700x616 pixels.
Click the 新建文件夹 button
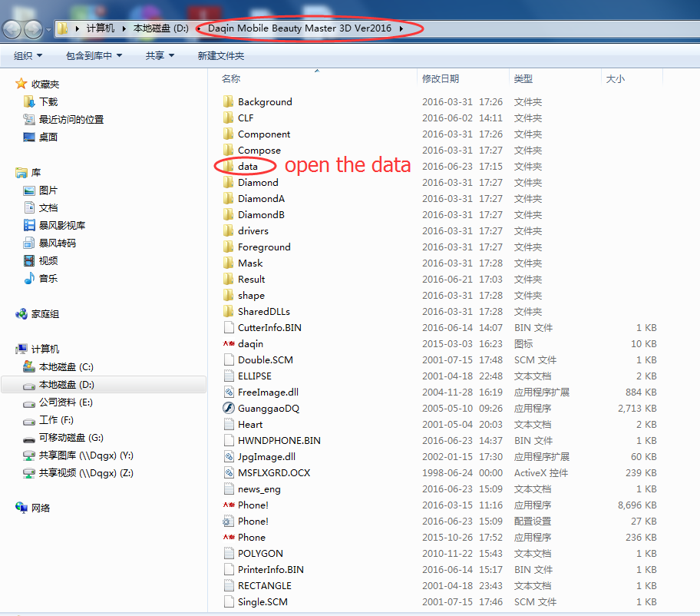coord(220,56)
